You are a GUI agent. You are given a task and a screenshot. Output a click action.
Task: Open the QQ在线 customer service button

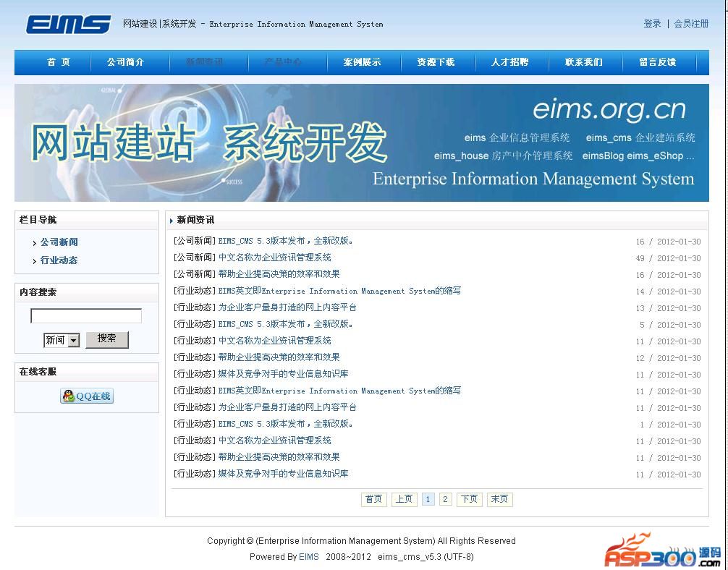87,396
